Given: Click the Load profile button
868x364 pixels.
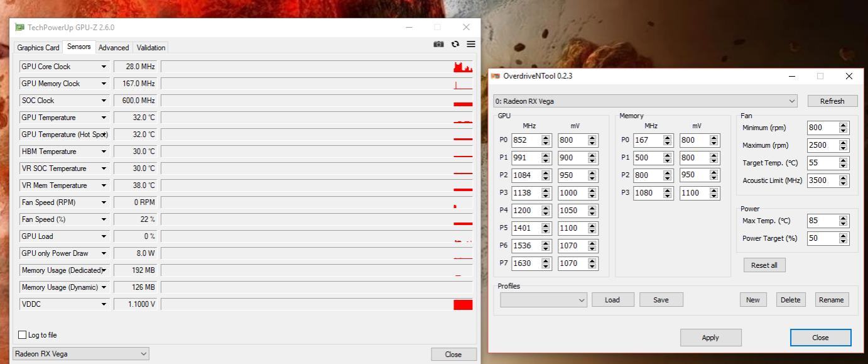Looking at the screenshot, I should 612,300.
